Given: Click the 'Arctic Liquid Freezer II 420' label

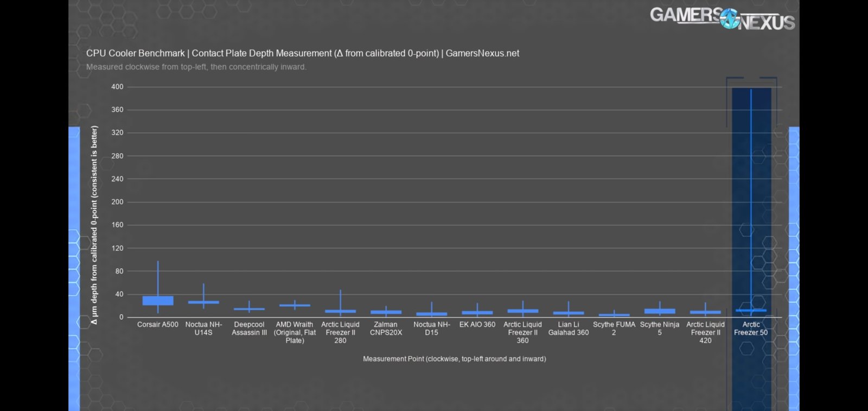Looking at the screenshot, I should click(x=705, y=332).
